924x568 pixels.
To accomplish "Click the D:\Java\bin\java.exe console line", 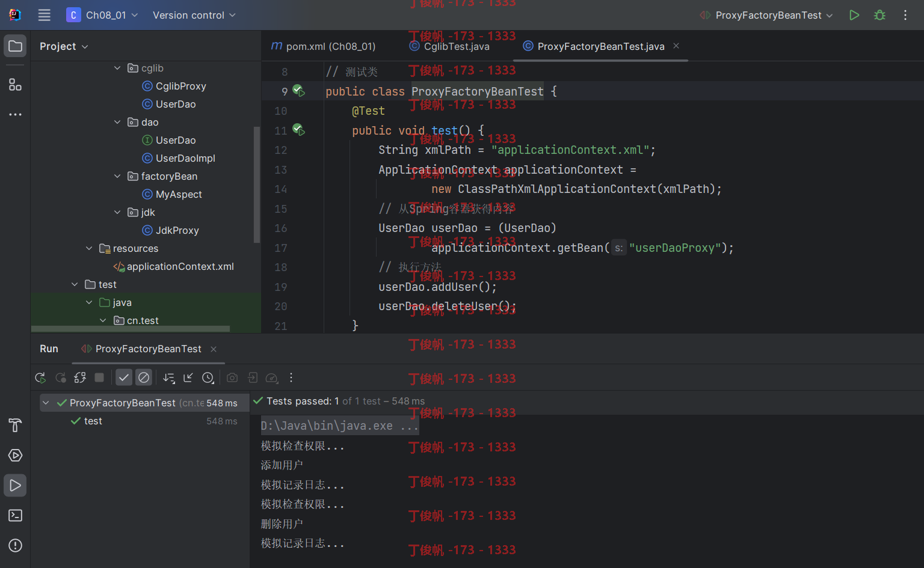I will point(340,426).
